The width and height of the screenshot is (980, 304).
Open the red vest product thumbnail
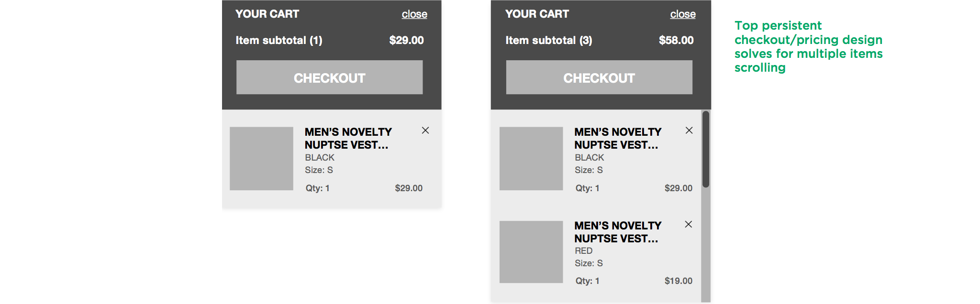click(531, 252)
